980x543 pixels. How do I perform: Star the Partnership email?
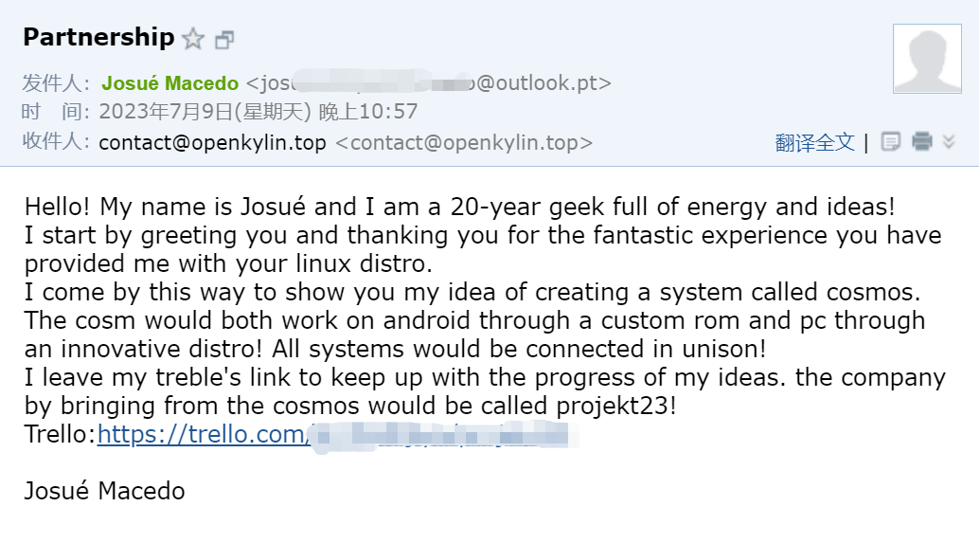pos(193,39)
